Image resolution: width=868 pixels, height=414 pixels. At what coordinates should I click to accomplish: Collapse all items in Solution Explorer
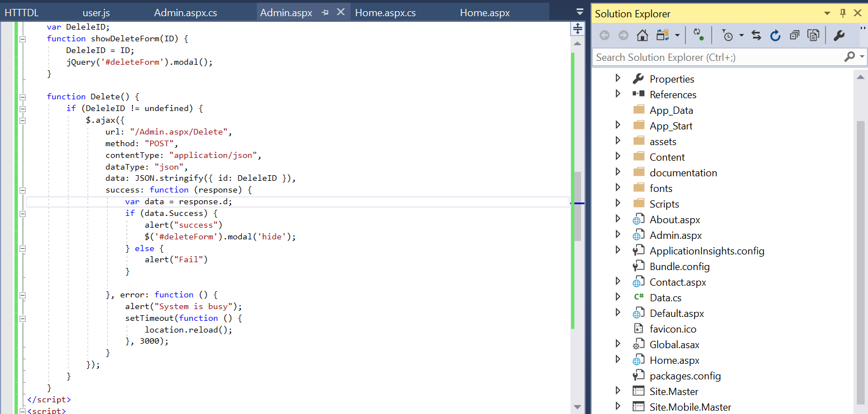click(x=794, y=36)
